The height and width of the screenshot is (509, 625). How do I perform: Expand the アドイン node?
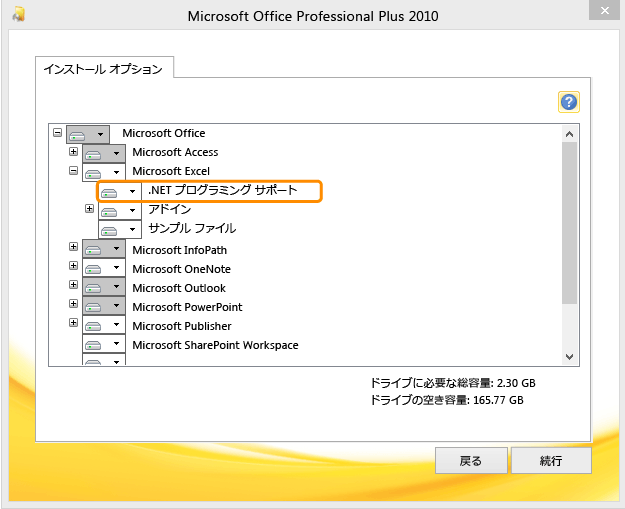[89, 208]
